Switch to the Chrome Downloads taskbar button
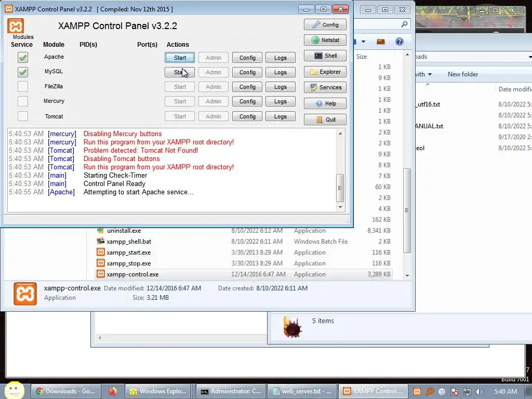This screenshot has width=532, height=399. tap(66, 391)
